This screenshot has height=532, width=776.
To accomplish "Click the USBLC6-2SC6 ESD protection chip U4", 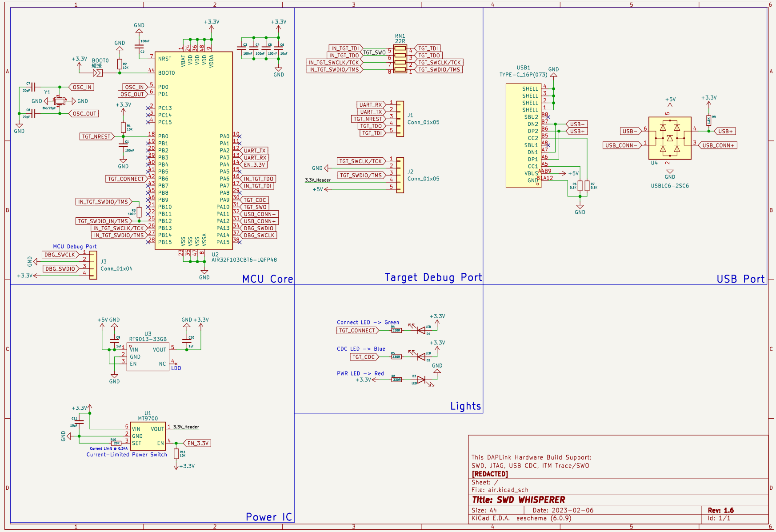I will (x=670, y=138).
